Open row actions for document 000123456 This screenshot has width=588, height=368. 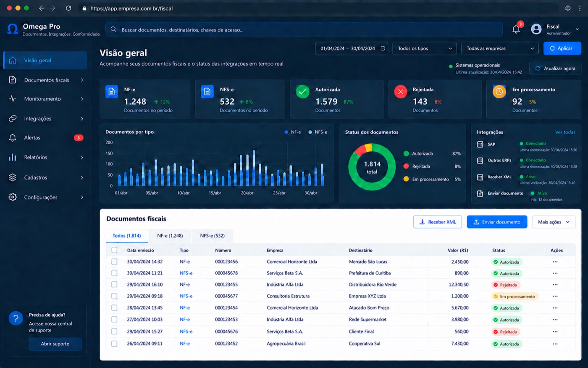click(x=555, y=262)
